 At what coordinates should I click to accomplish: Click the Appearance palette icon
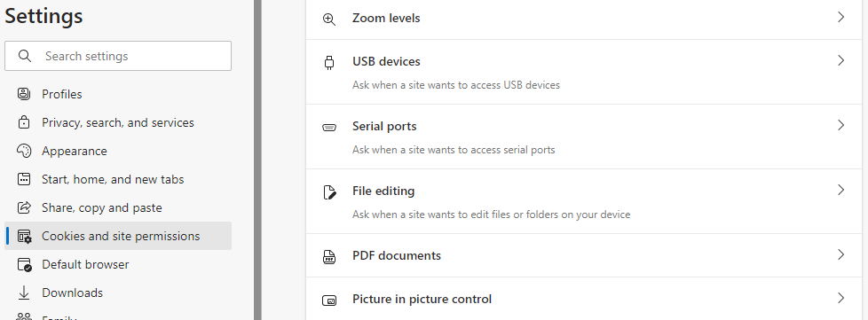point(24,151)
